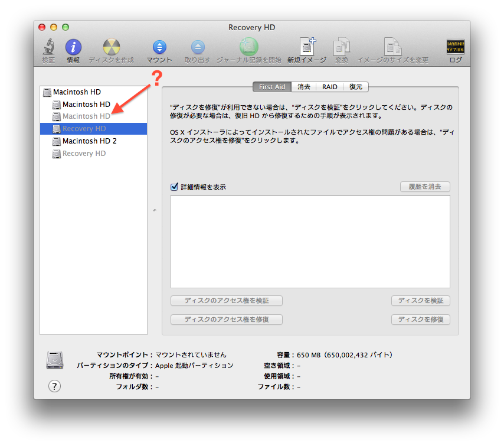Click the マウント toolbar icon
Image resolution: width=504 pixels, height=446 pixels.
159,47
